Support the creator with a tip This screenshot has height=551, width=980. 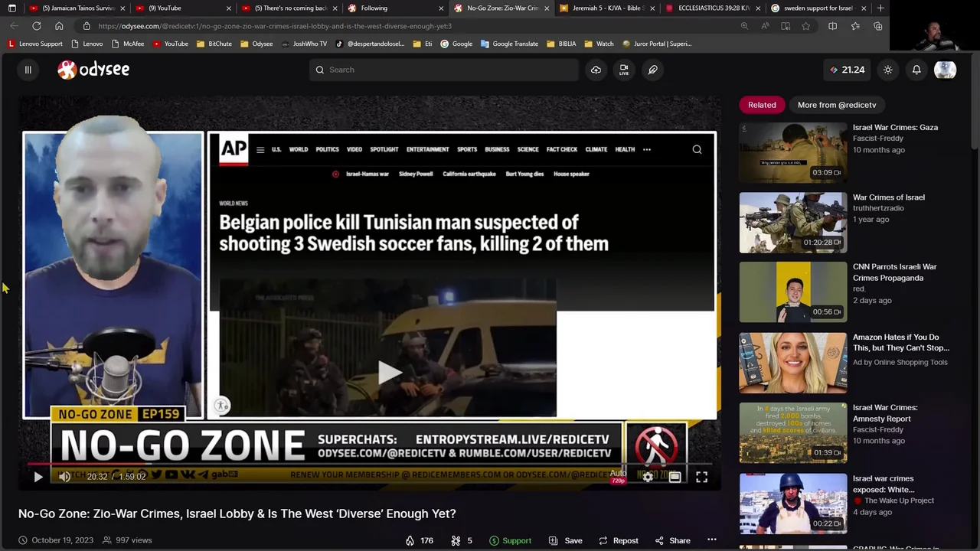click(x=510, y=540)
